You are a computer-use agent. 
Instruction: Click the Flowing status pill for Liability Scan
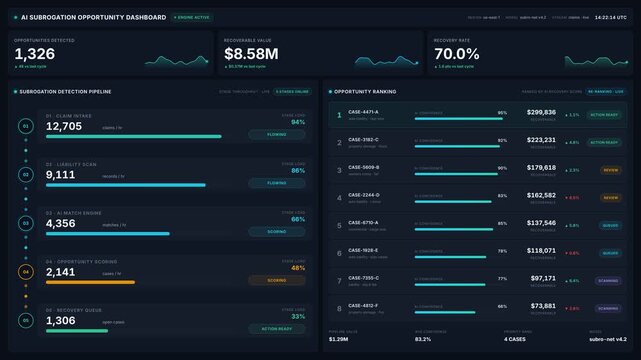click(x=277, y=183)
